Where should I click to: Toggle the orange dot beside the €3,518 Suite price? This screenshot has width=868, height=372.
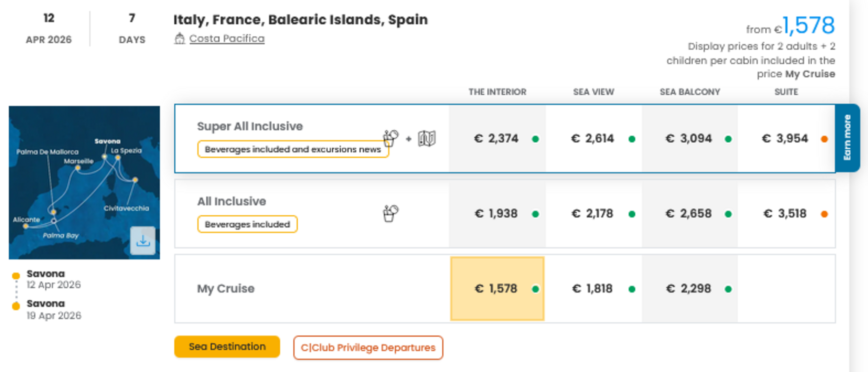[x=824, y=214]
